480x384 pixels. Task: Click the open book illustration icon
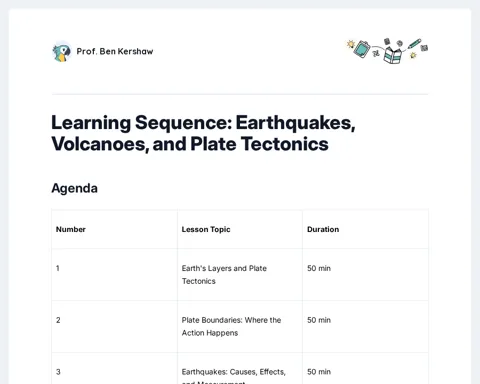tap(392, 55)
